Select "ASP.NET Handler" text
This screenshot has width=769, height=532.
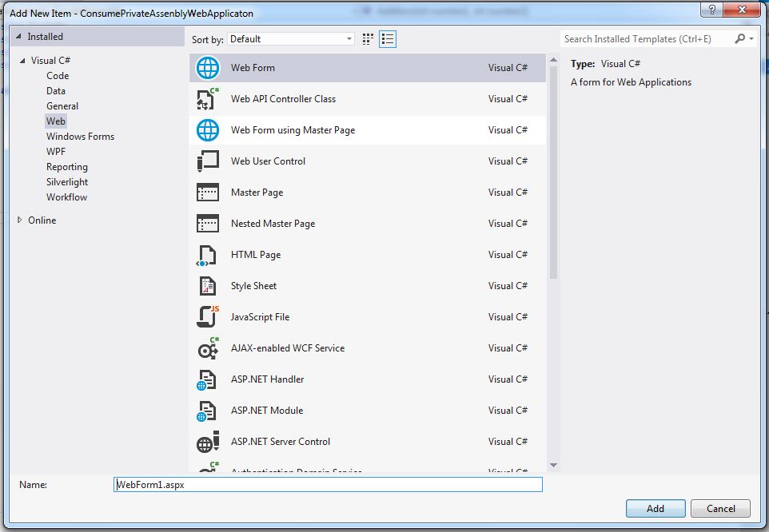(x=267, y=379)
